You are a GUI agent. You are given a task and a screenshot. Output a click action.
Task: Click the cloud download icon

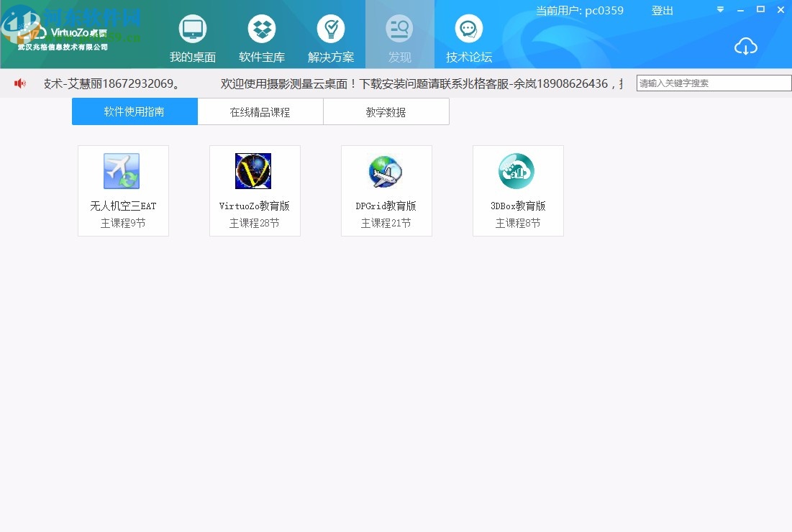click(x=746, y=47)
